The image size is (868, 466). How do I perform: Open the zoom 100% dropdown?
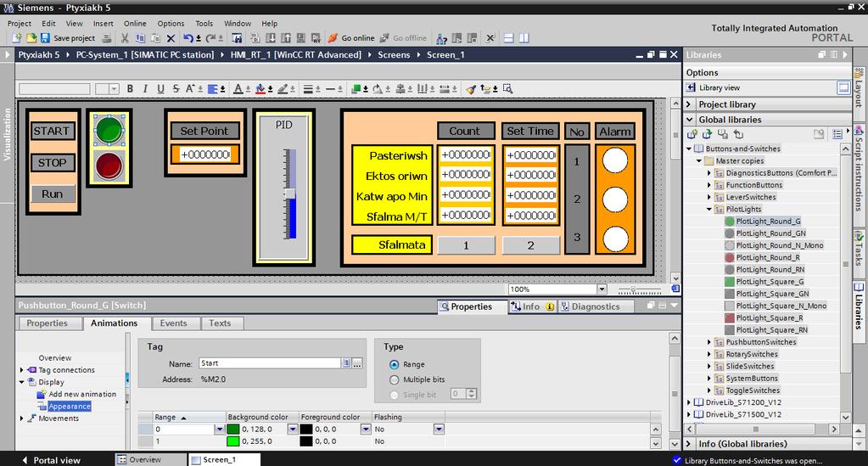602,289
